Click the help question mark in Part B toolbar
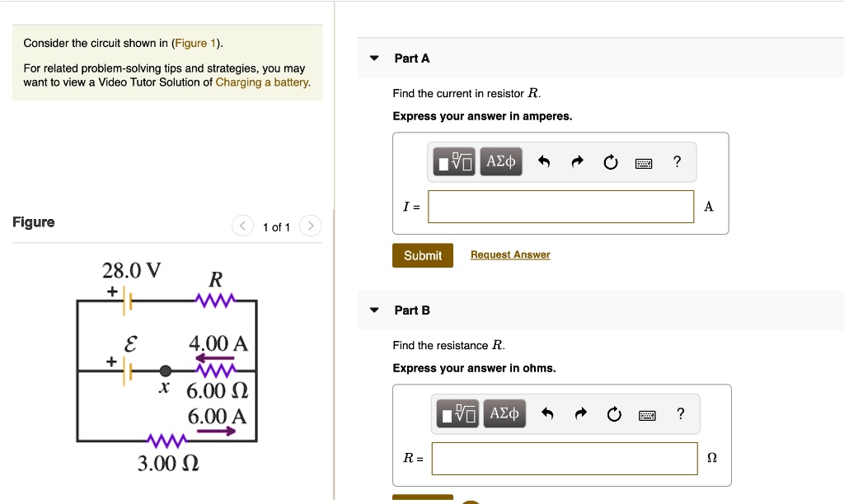 (x=680, y=413)
